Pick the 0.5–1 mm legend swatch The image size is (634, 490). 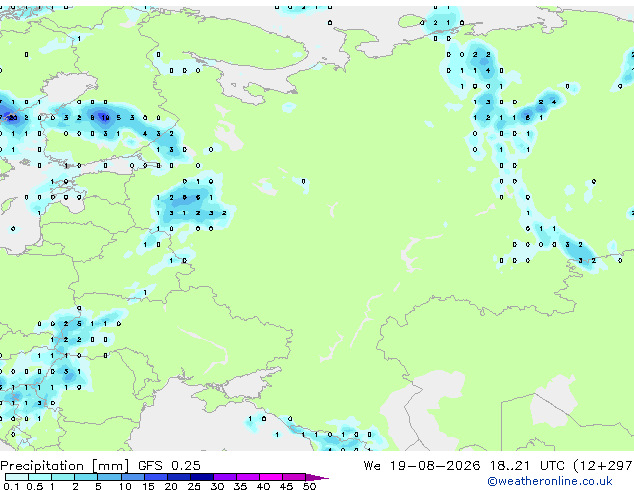pyautogui.click(x=40, y=477)
